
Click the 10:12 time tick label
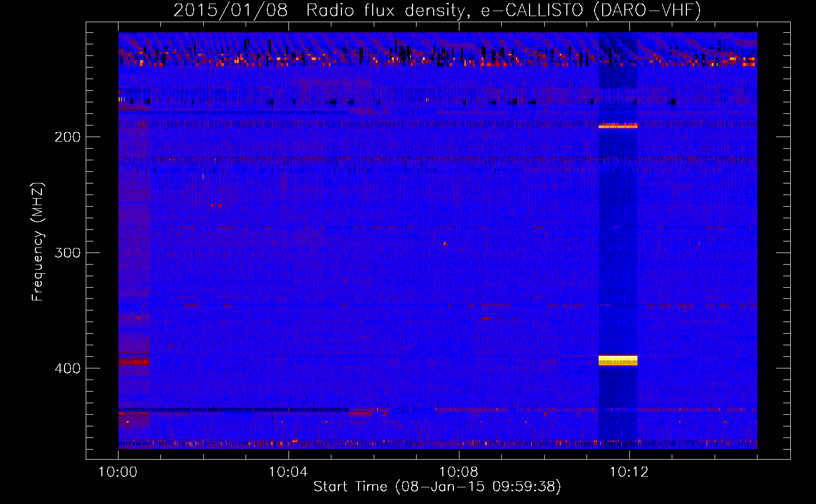click(629, 472)
